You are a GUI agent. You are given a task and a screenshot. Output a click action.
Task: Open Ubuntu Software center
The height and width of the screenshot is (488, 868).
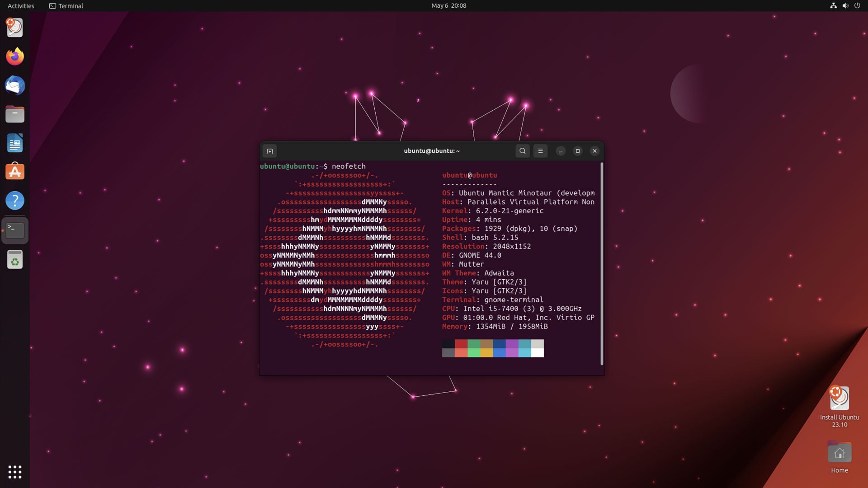coord(14,172)
